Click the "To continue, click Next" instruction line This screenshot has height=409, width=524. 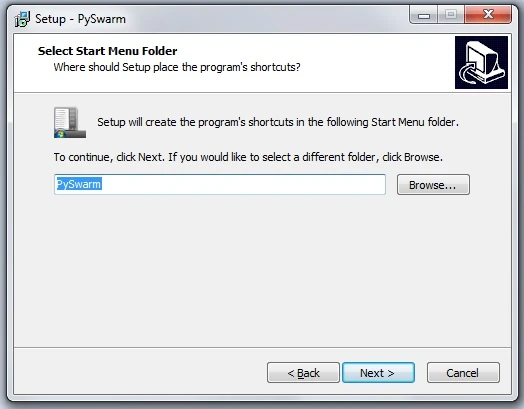pos(248,157)
